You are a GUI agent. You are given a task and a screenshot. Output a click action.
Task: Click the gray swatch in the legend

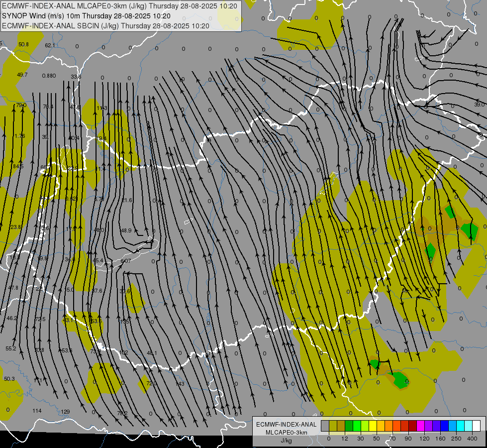coord(325,426)
